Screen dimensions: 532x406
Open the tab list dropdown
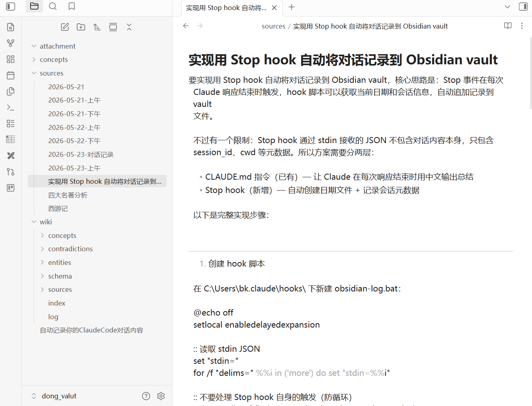tap(507, 7)
